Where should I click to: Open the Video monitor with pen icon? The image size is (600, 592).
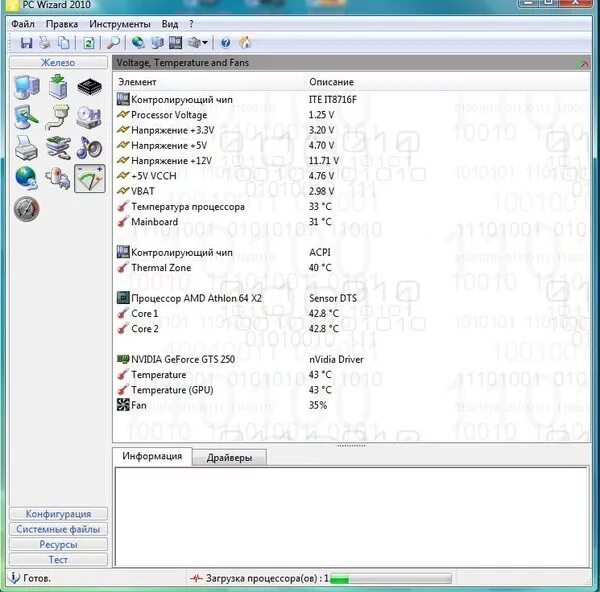coord(26,117)
